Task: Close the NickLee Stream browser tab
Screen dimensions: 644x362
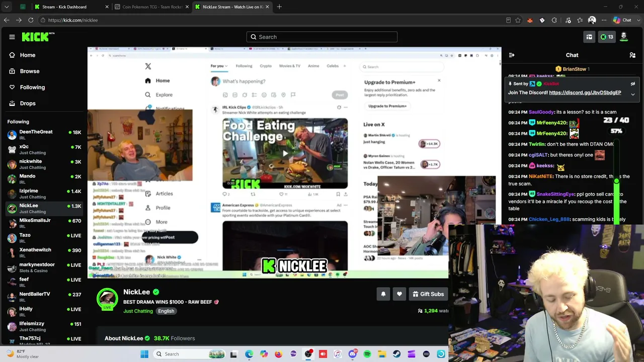Action: [267, 7]
